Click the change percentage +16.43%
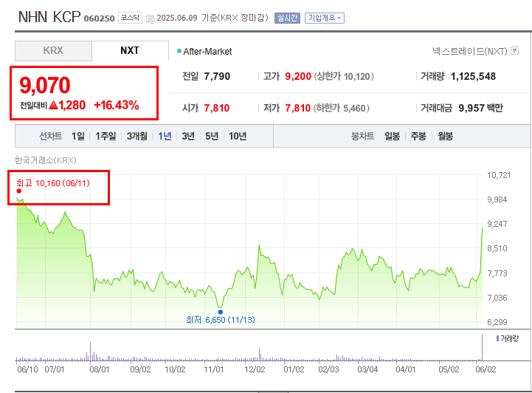Image resolution: width=532 pixels, height=393 pixels. pyautogui.click(x=117, y=106)
